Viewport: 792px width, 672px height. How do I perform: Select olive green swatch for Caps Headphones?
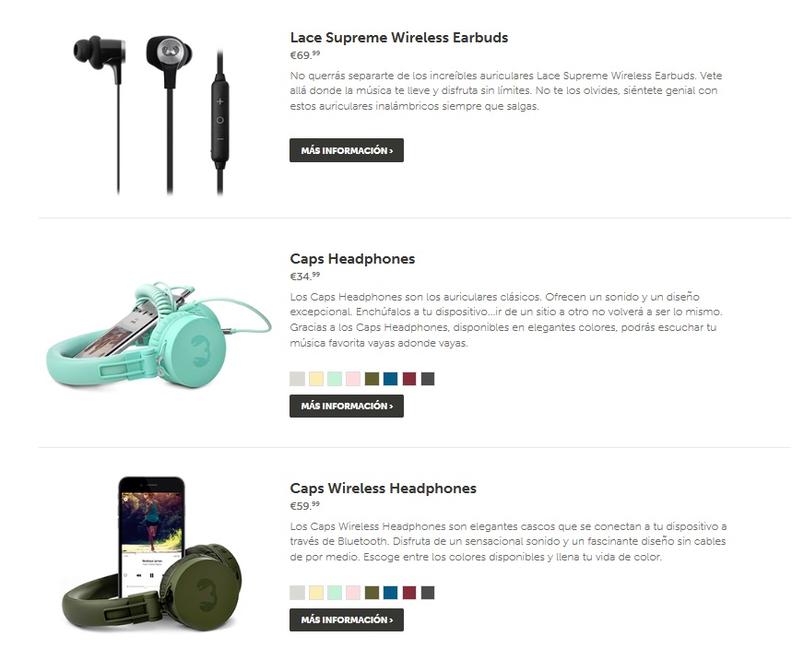[x=372, y=379]
